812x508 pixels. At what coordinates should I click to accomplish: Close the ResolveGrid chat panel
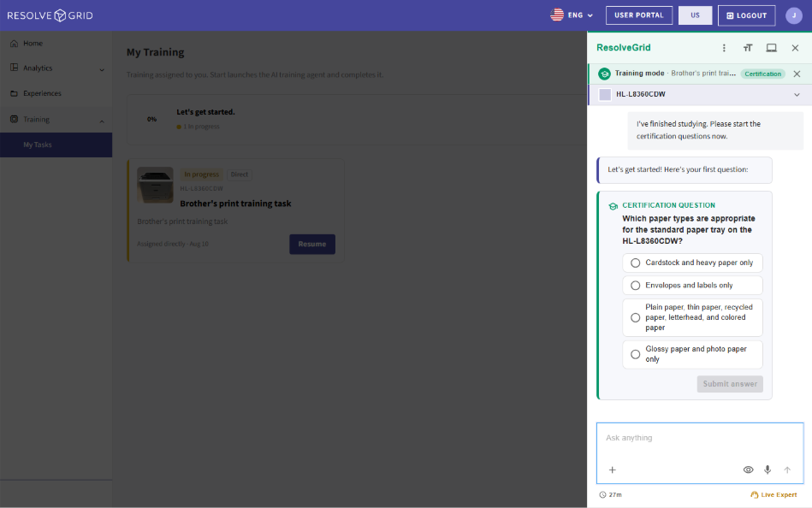coord(795,48)
